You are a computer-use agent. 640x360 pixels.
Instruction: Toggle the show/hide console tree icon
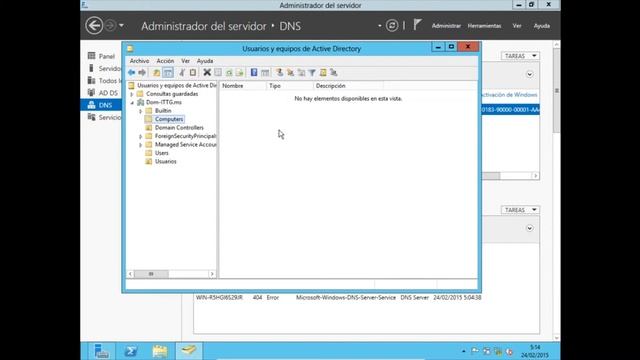click(168, 73)
